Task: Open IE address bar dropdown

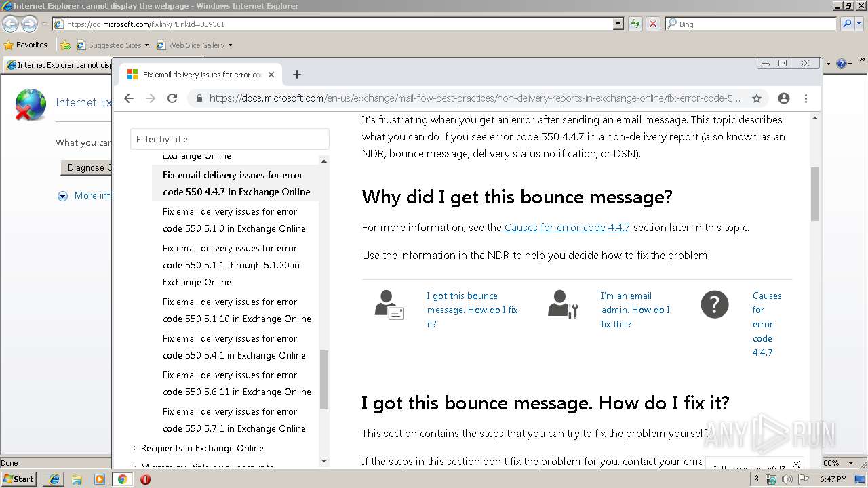Action: click(x=618, y=24)
